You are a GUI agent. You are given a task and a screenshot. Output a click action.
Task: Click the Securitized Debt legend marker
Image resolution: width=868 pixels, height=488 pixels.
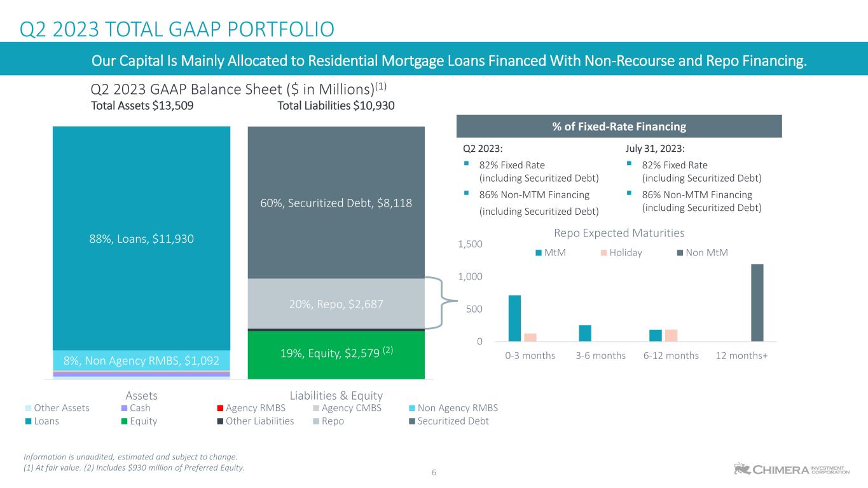pyautogui.click(x=413, y=421)
